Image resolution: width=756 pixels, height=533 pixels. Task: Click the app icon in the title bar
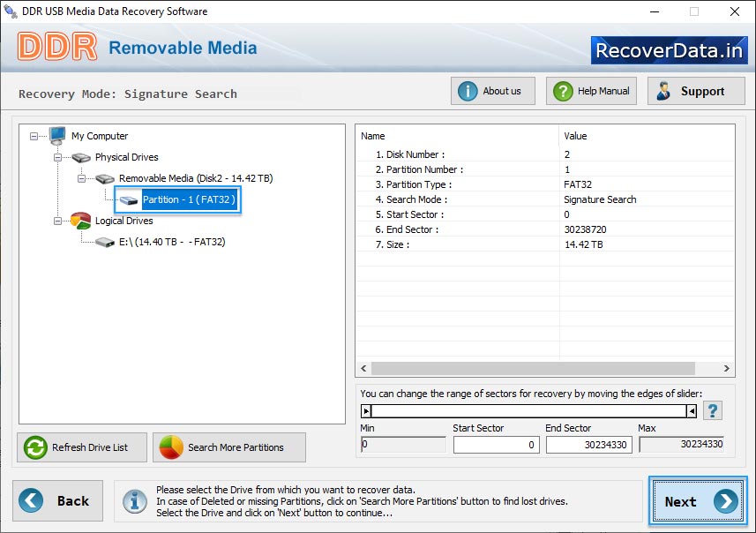coord(10,11)
